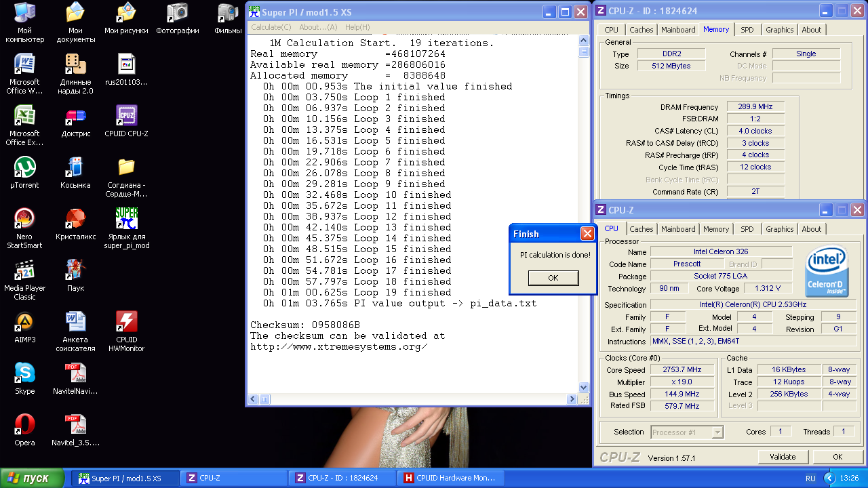
Task: Launch the Кристаликс game icon
Action: [x=75, y=219]
